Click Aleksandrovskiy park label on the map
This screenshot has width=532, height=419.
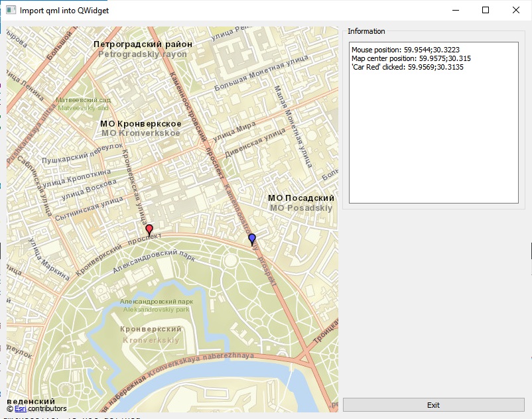(x=157, y=305)
